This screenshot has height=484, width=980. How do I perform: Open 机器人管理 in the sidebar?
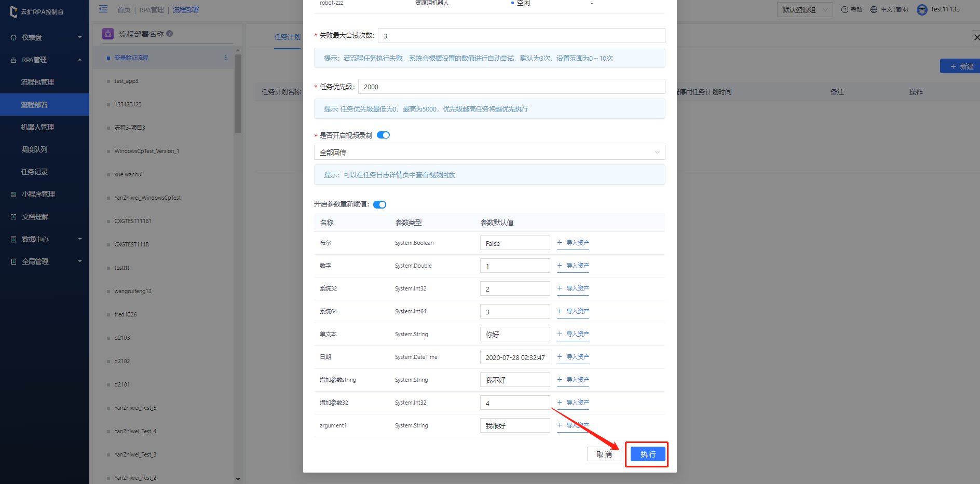click(x=37, y=127)
